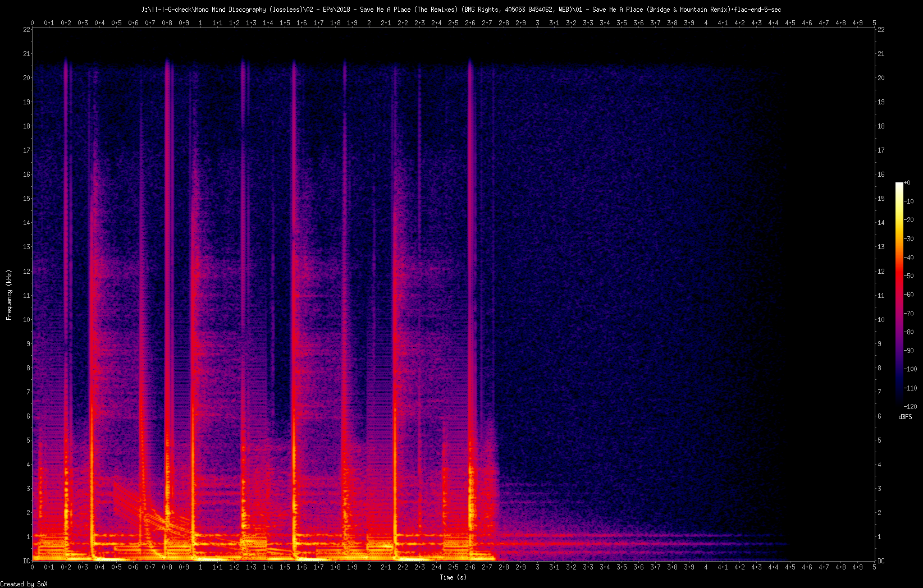The height and width of the screenshot is (588, 923).
Task: Click "0.8" on the top time axis
Action: [167, 23]
